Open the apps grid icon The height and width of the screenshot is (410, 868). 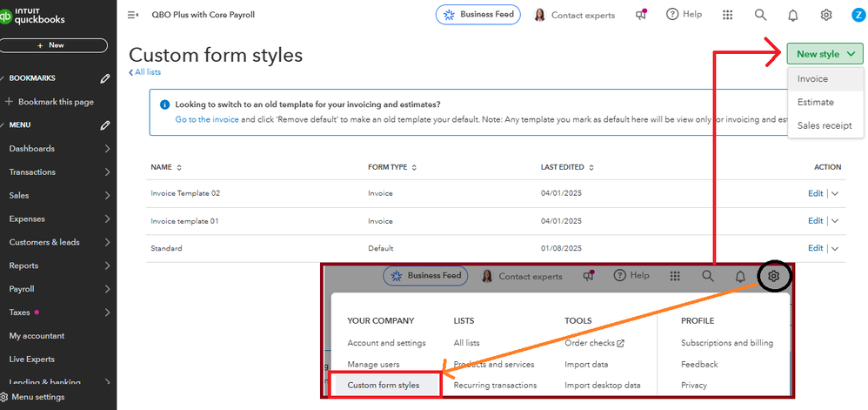click(x=727, y=15)
